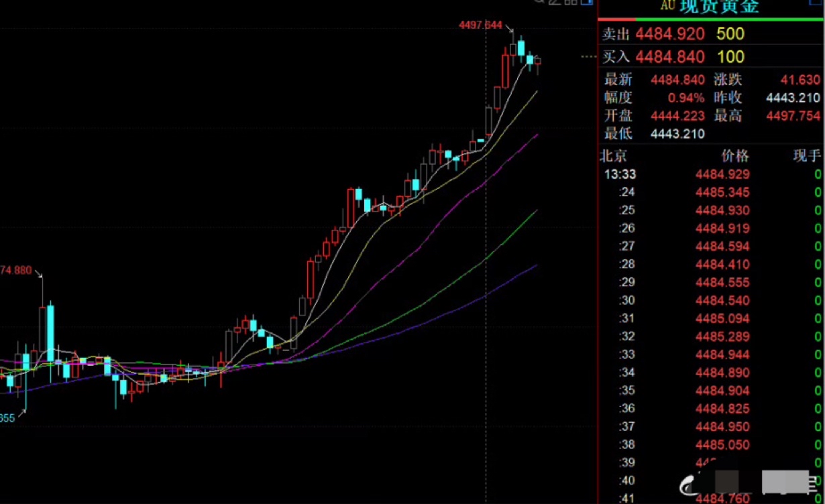Click tick price 4484.929
Viewport: 825px width, 504px height.
722,174
